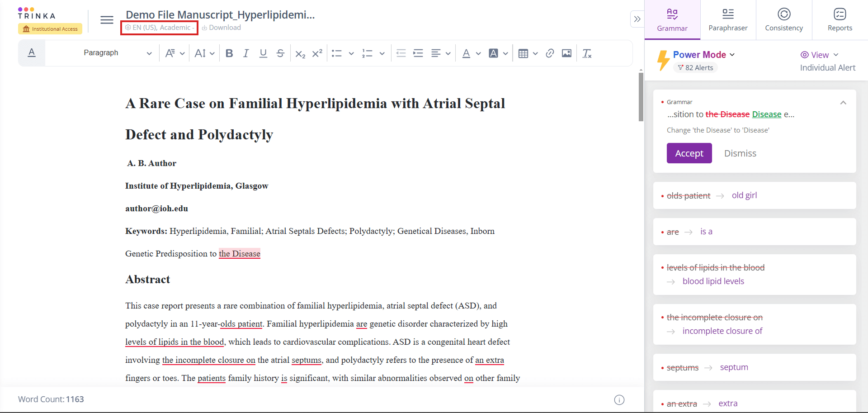
Task: Open the Power Mode dropdown
Action: 704,55
